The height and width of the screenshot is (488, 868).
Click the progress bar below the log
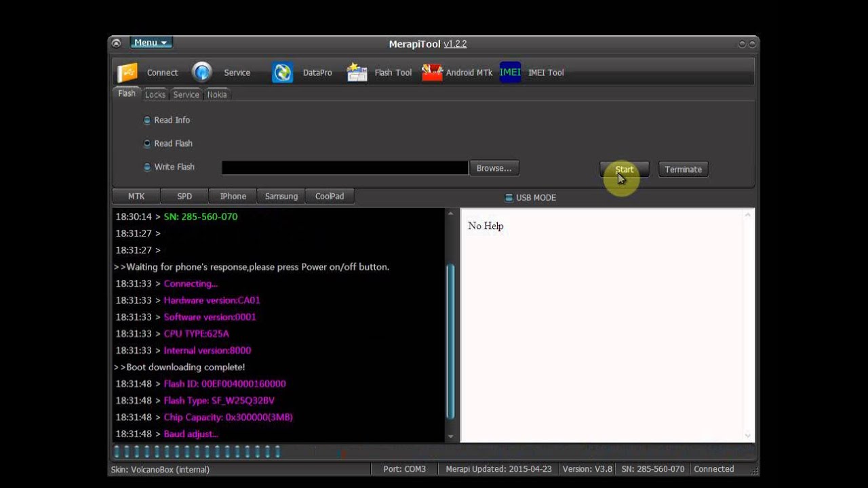point(433,452)
